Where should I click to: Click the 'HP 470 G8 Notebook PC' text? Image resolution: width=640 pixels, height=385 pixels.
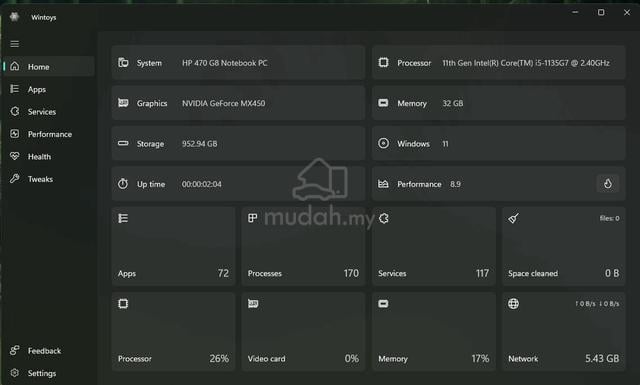tap(224, 63)
